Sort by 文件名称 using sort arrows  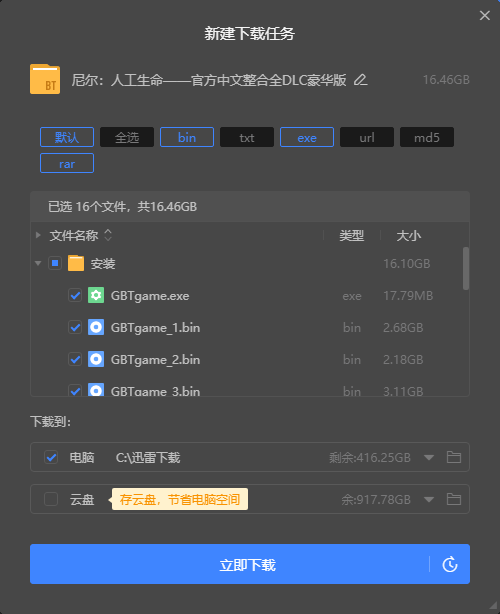[108, 235]
